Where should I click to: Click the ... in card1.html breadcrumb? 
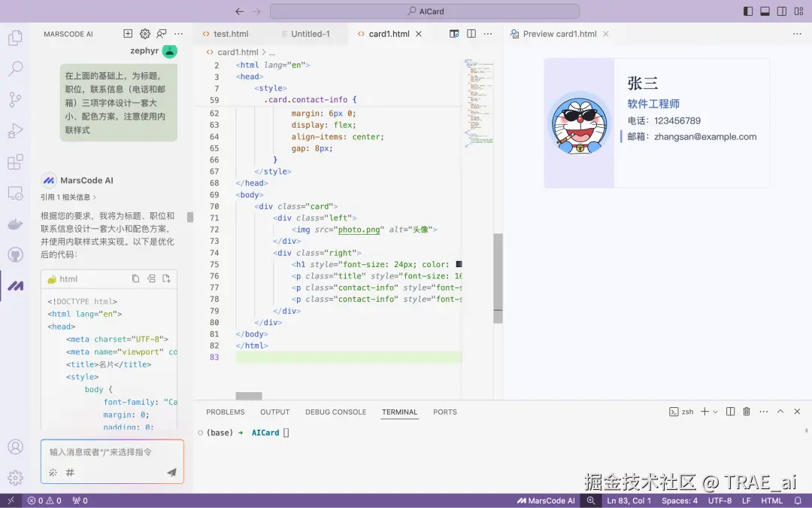(272, 53)
